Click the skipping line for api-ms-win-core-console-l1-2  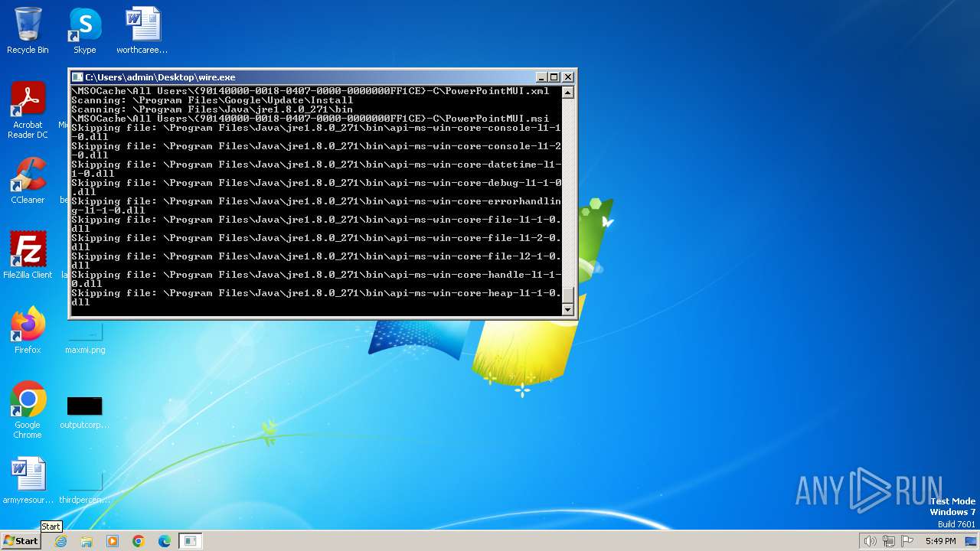point(316,151)
